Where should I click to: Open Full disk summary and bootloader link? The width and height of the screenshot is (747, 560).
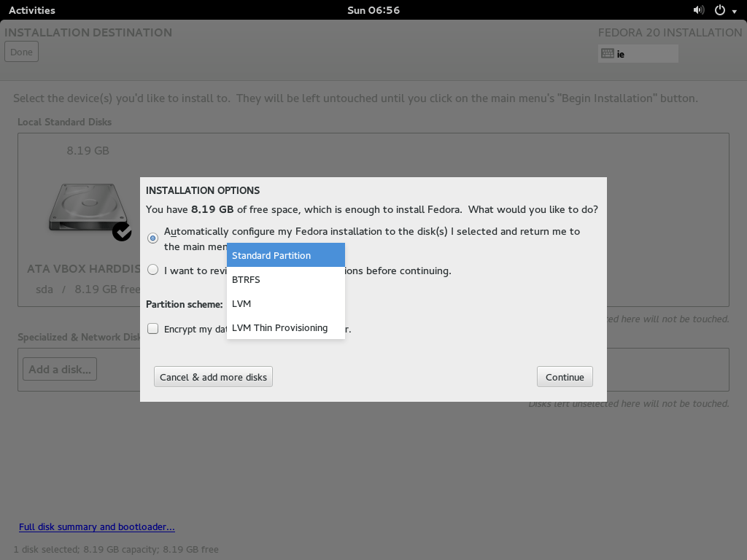coord(97,526)
